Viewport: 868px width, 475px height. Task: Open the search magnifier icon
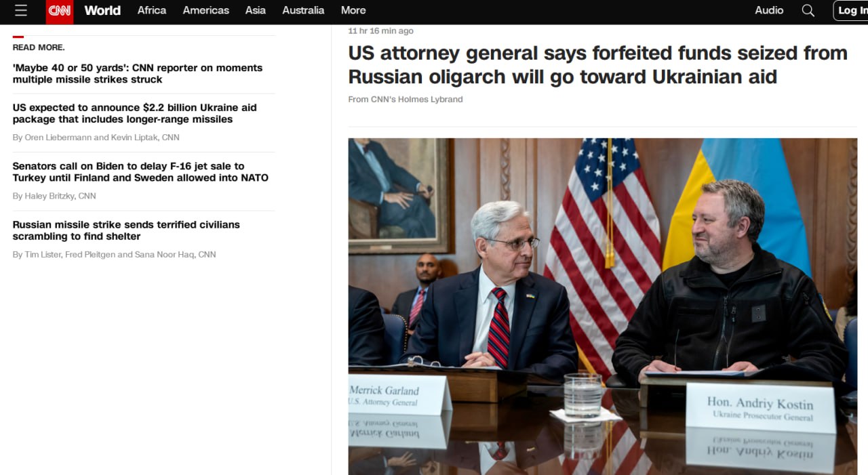(808, 11)
